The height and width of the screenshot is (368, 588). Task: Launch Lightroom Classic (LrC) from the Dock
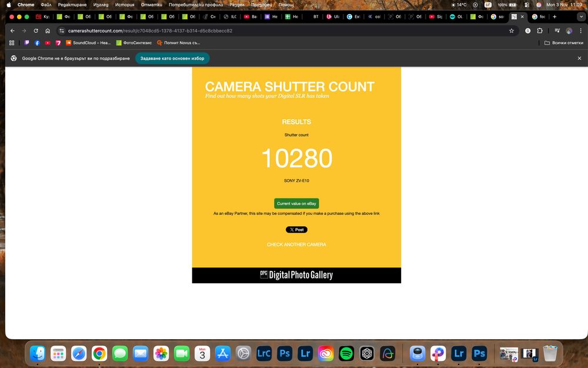pyautogui.click(x=264, y=353)
